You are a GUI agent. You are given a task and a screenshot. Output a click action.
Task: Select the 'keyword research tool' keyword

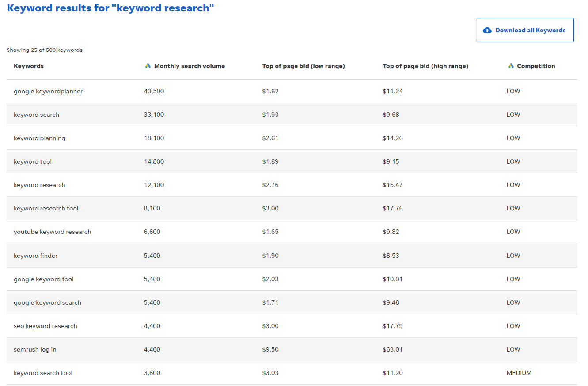(46, 208)
